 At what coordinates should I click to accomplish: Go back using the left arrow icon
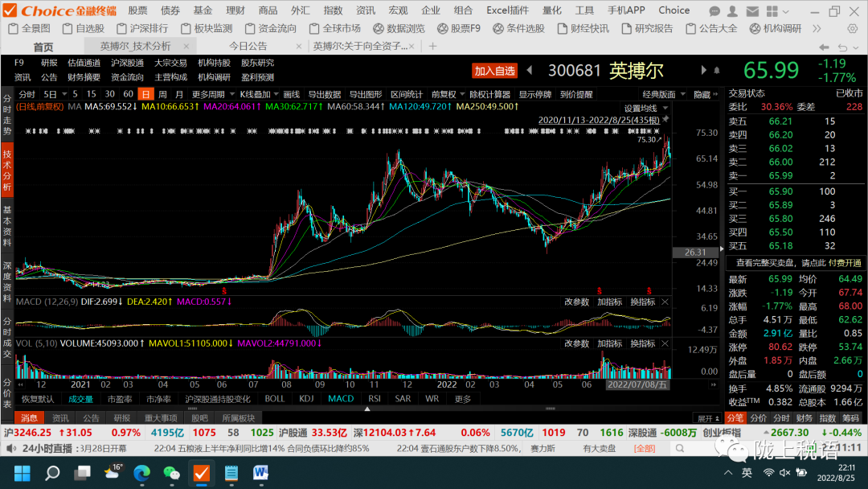(x=825, y=47)
